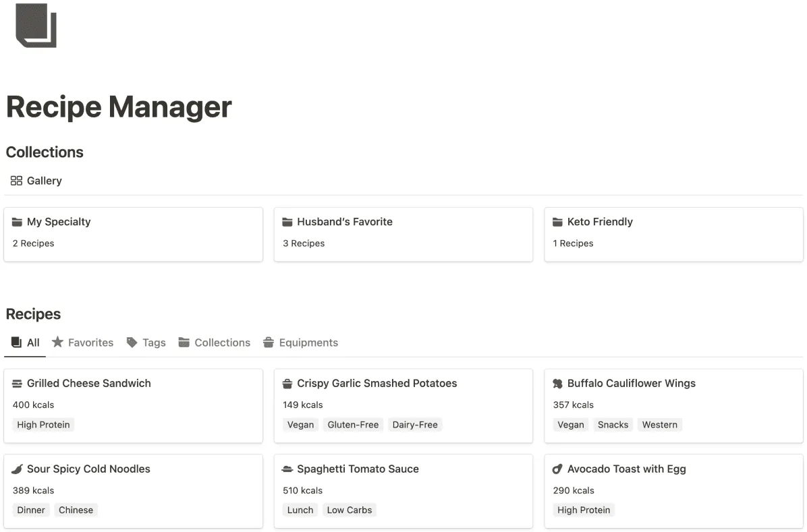The image size is (807, 532).
Task: Switch to the Favorites tab
Action: 82,343
